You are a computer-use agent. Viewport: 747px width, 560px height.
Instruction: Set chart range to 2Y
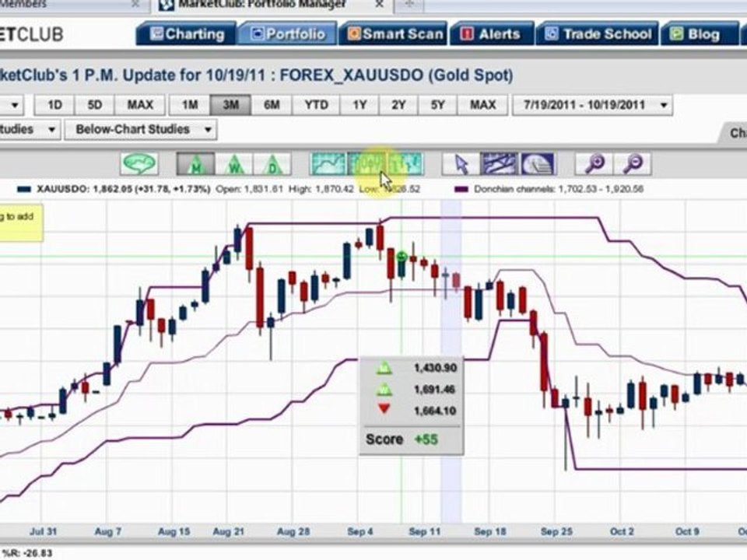coord(398,105)
